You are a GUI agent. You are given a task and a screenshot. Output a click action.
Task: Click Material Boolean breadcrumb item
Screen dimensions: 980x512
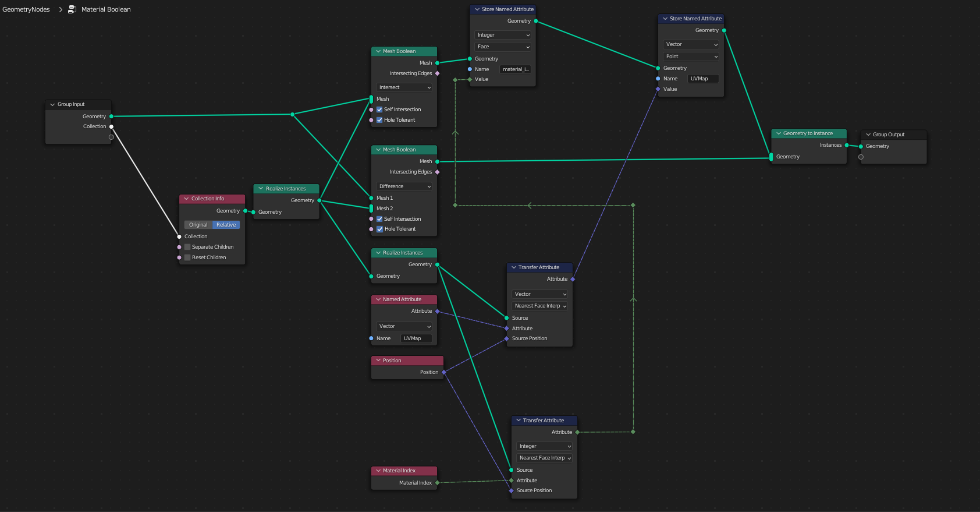[x=106, y=9]
